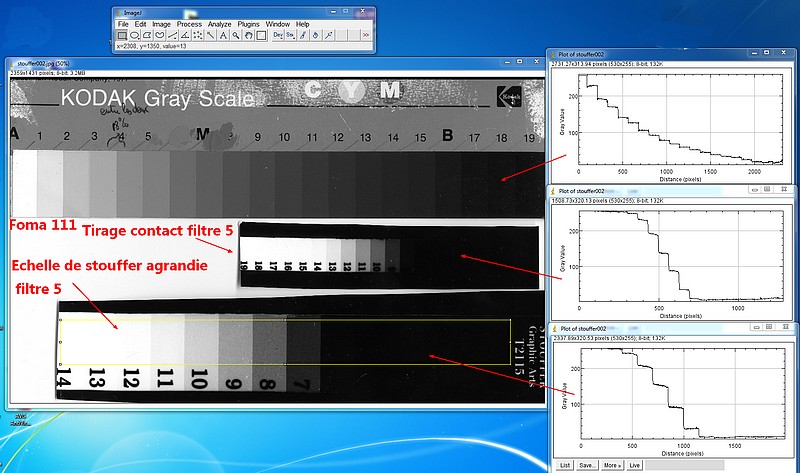This screenshot has width=800, height=473.
Task: Select the Magnifying glass tool
Action: 235,35
